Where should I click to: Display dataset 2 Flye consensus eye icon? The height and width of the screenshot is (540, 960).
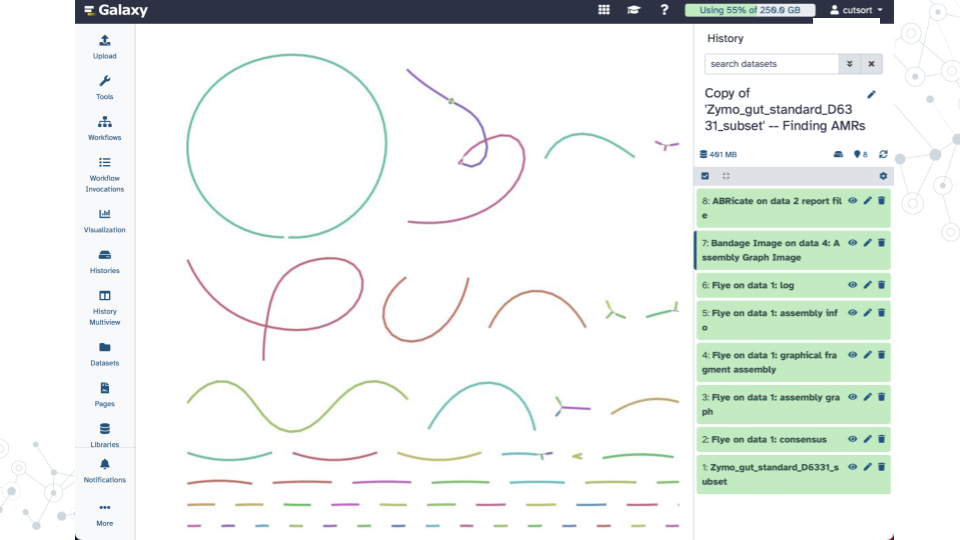point(853,439)
